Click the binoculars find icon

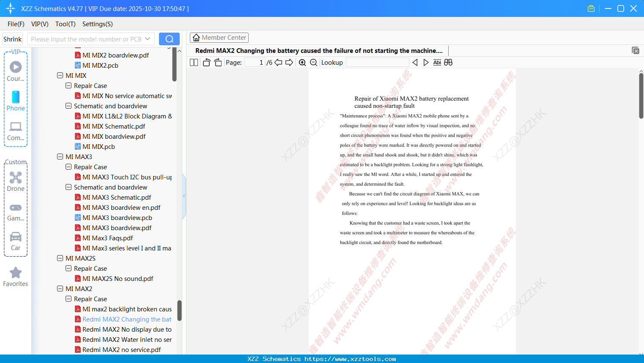click(x=448, y=62)
